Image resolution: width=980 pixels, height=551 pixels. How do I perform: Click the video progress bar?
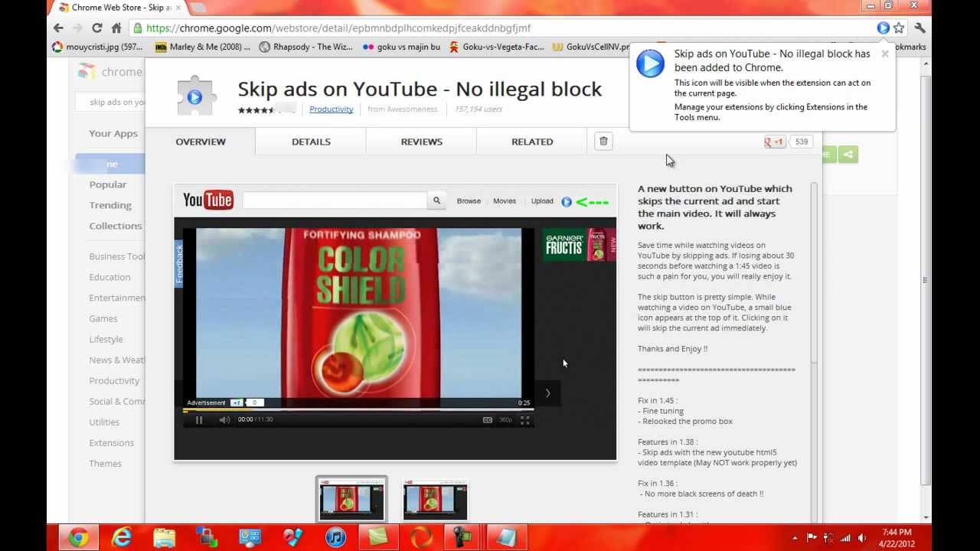358,410
